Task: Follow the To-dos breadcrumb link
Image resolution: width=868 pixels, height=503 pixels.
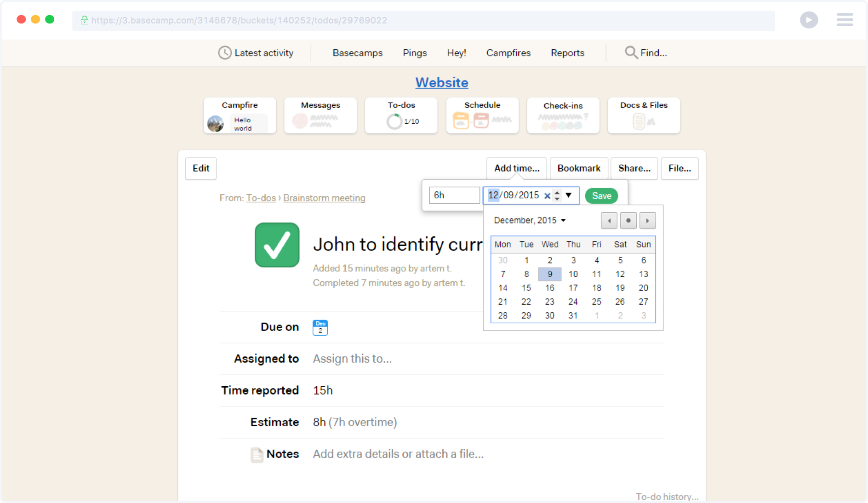Action: tap(261, 198)
